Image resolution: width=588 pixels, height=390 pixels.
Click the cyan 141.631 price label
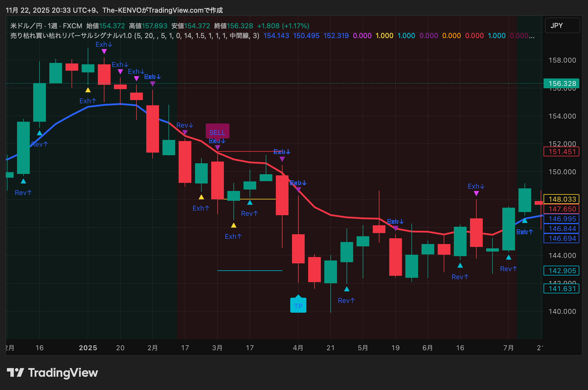(561, 288)
